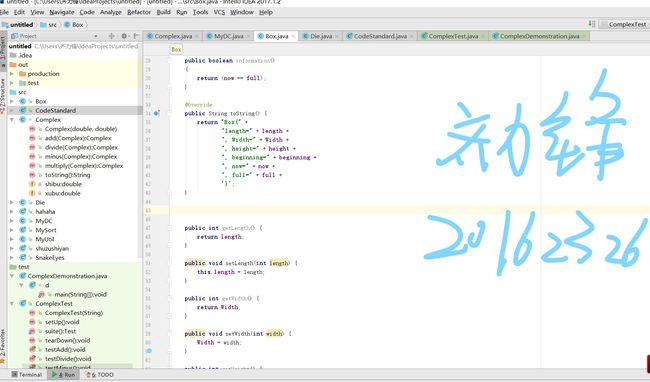Click the class icon of Box in project tree
The height and width of the screenshot is (382, 650).
tap(22, 101)
